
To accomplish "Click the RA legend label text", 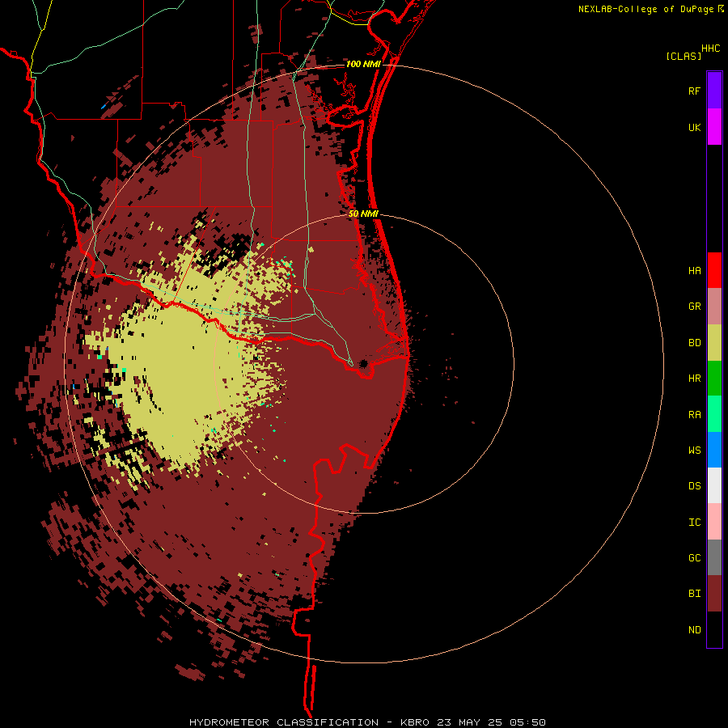I will click(694, 415).
